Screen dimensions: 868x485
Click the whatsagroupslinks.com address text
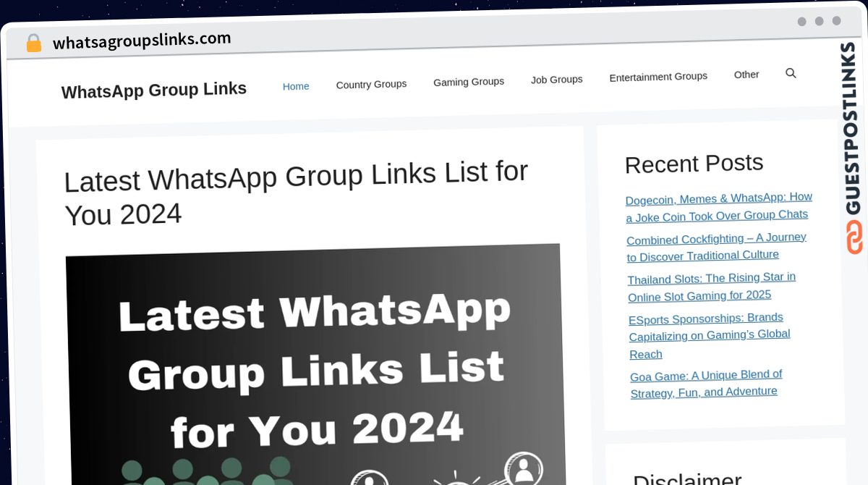tap(142, 40)
